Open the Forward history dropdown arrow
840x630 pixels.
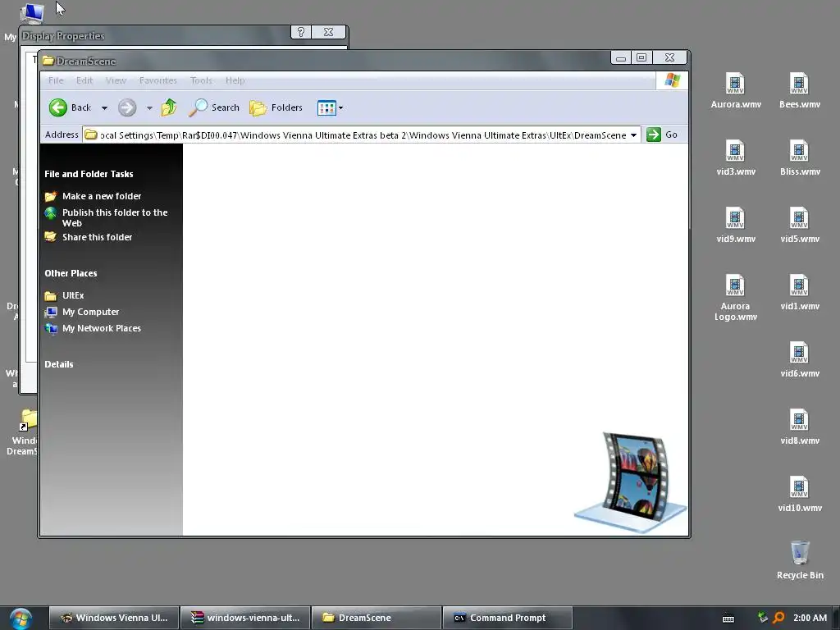(x=149, y=108)
